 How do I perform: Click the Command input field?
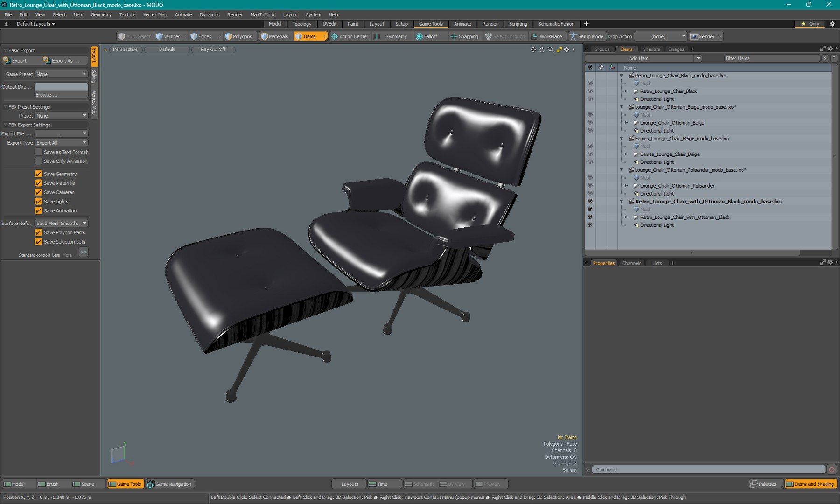coord(709,469)
